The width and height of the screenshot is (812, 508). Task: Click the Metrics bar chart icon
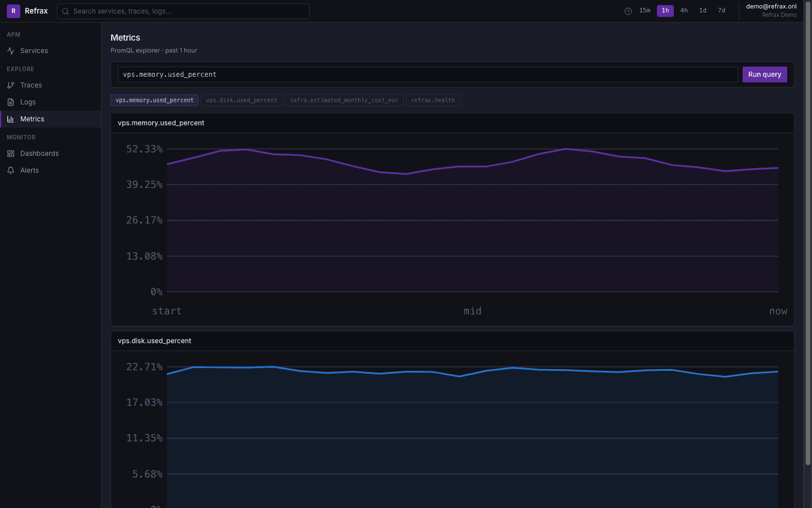tap(11, 119)
